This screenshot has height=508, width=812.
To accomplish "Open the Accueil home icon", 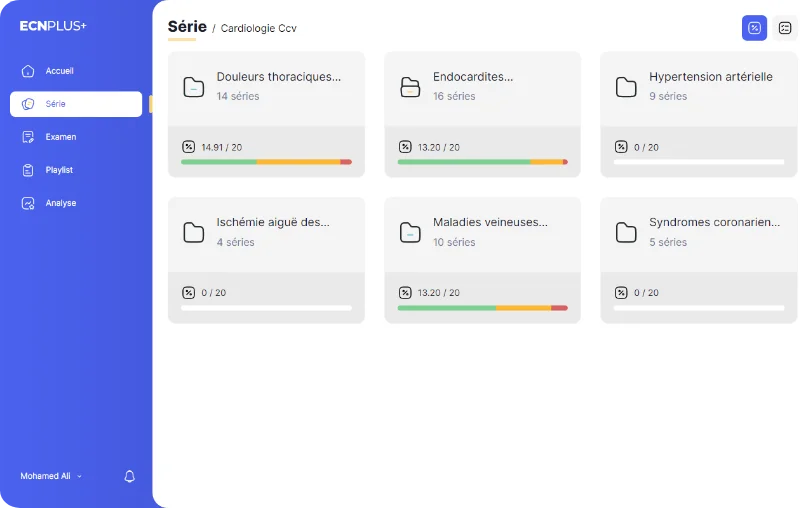I will (28, 71).
